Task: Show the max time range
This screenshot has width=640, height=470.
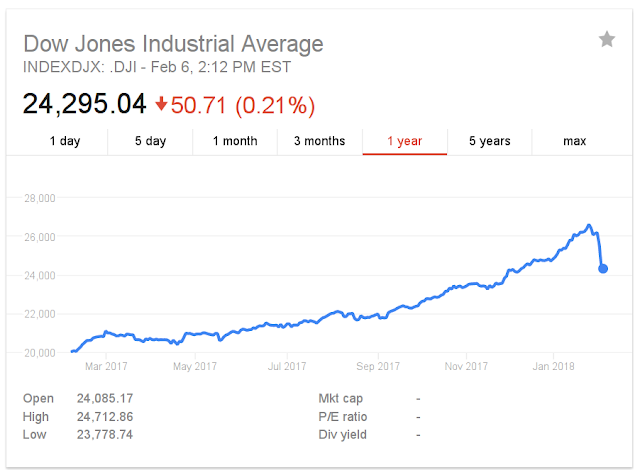Action: tap(574, 142)
